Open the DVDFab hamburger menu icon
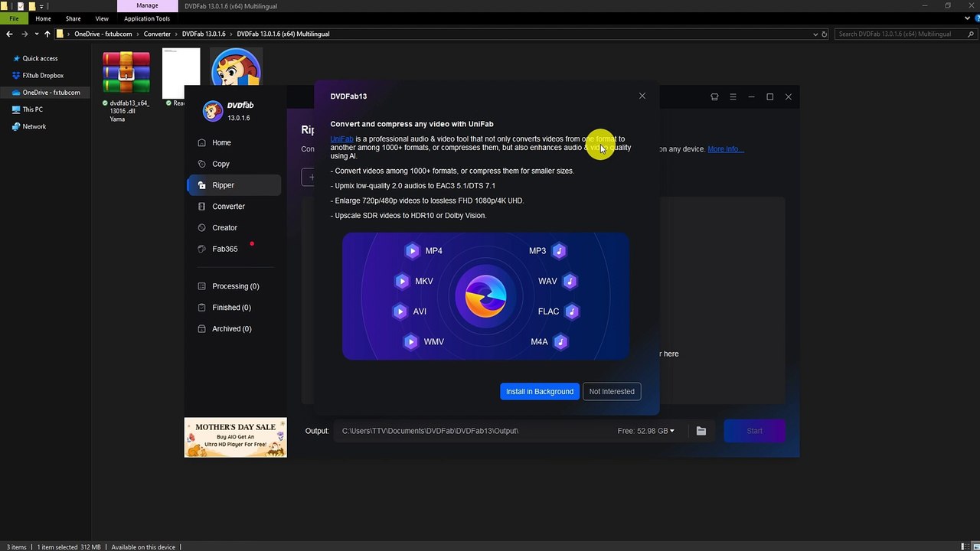 [x=733, y=97]
